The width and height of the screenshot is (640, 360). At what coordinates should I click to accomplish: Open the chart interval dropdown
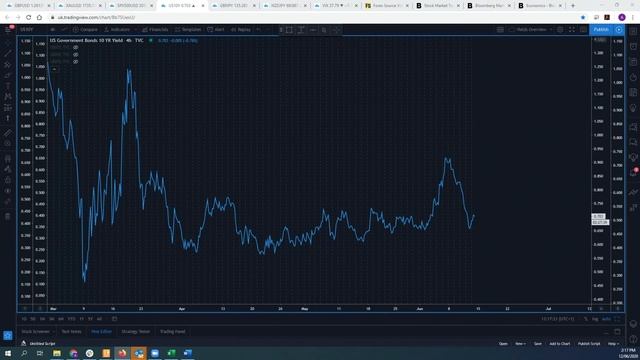53,29
